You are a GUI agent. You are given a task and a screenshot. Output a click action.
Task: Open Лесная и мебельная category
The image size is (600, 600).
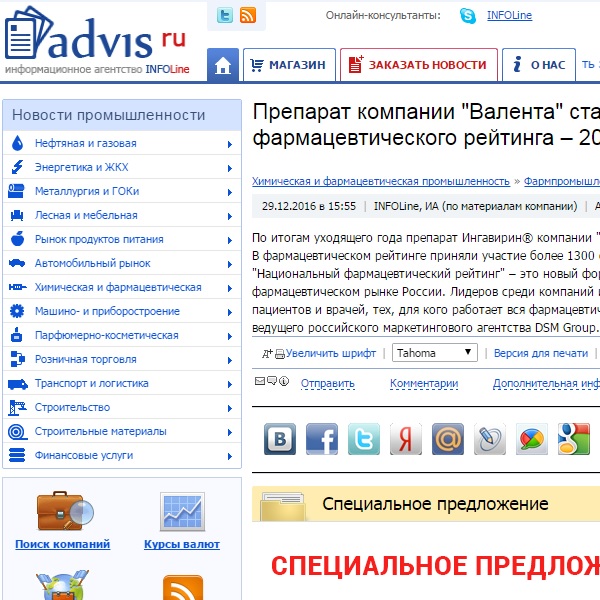tap(86, 215)
